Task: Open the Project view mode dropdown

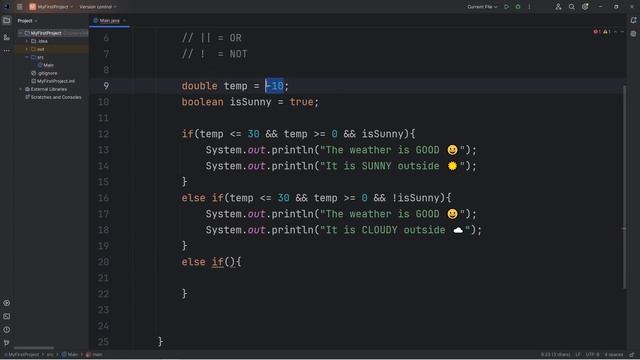Action: [x=27, y=20]
